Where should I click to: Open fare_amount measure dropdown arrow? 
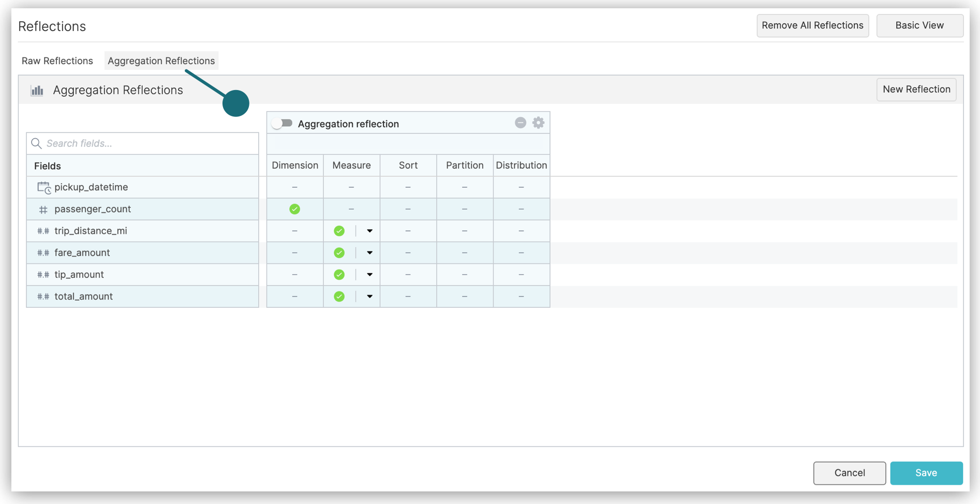(x=369, y=253)
